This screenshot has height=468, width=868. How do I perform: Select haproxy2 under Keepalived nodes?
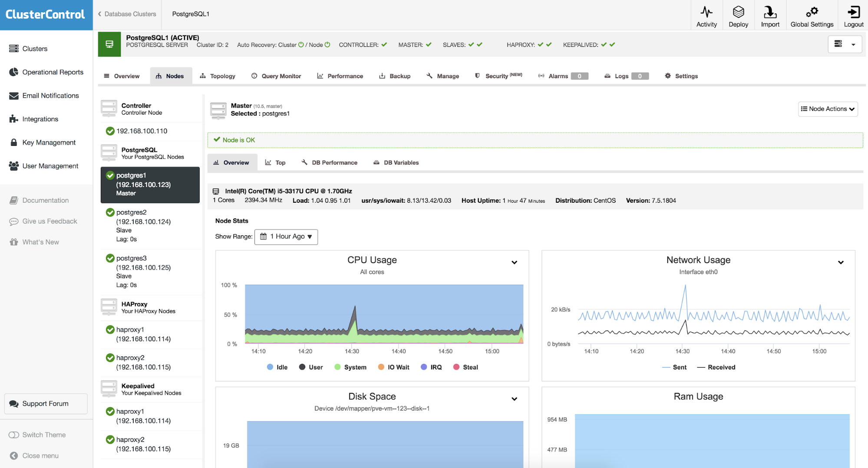coord(150,444)
